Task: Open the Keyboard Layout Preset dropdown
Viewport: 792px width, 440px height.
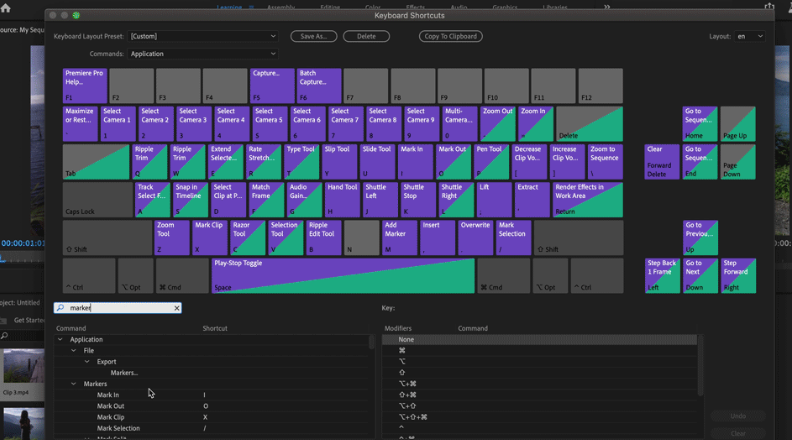Action: (x=203, y=36)
